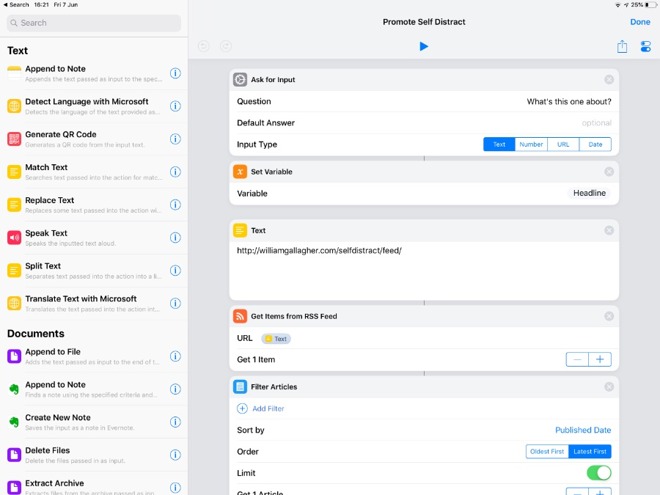The width and height of the screenshot is (660, 495).
Task: Show info for Split Text
Action: coord(176,270)
